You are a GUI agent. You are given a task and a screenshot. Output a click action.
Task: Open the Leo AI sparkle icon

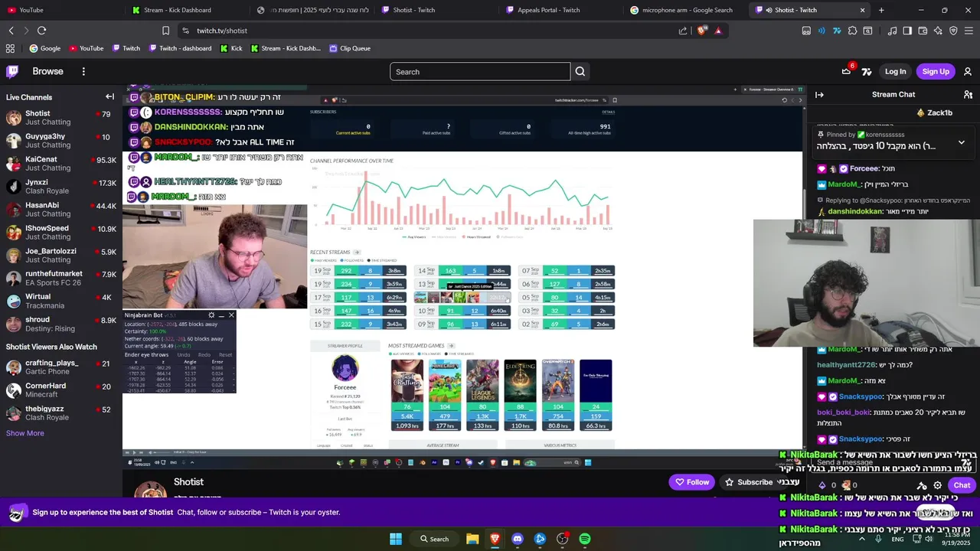(x=938, y=31)
